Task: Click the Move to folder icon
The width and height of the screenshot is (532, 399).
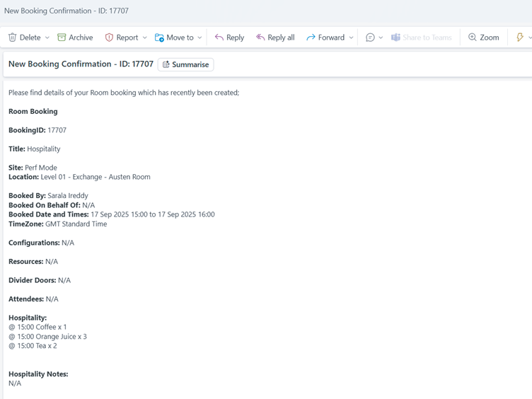Action: pos(159,37)
